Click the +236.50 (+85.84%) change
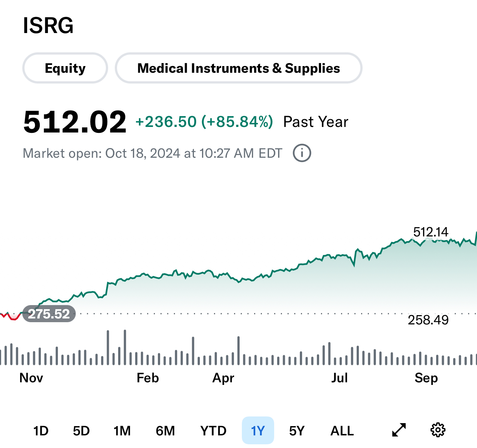The image size is (477, 448). 204,122
